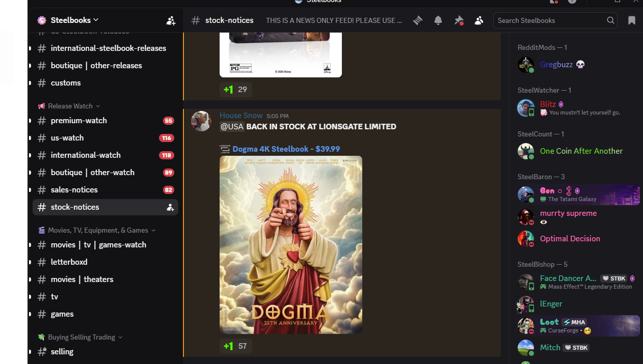Open the international-watch channel
This screenshot has height=364, width=643.
pyautogui.click(x=105, y=155)
